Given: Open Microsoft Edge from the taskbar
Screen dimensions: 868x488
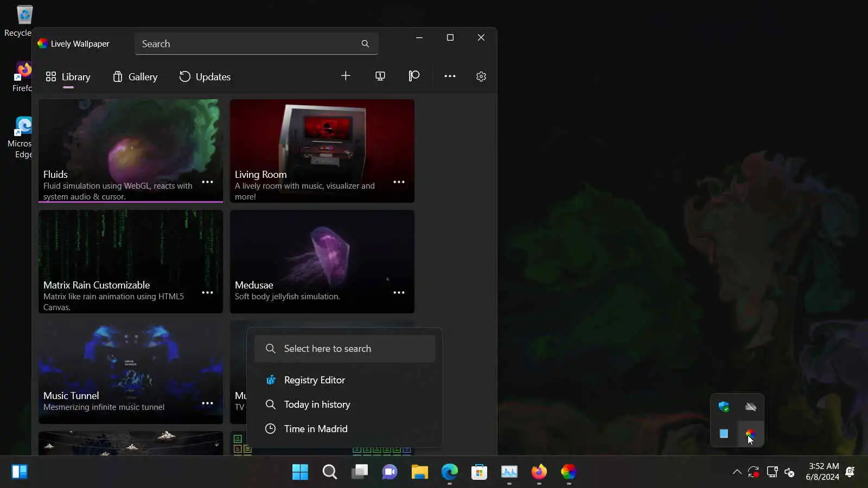Looking at the screenshot, I should tap(449, 472).
